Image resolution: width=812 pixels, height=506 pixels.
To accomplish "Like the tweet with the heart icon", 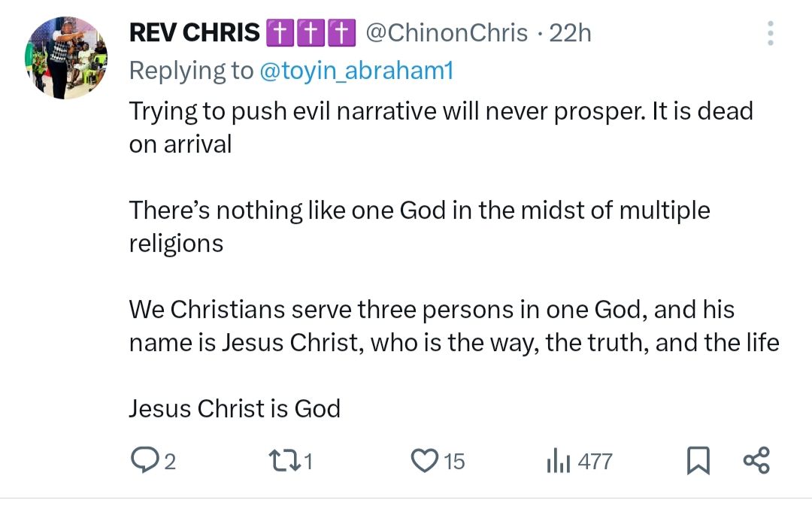I will click(425, 460).
